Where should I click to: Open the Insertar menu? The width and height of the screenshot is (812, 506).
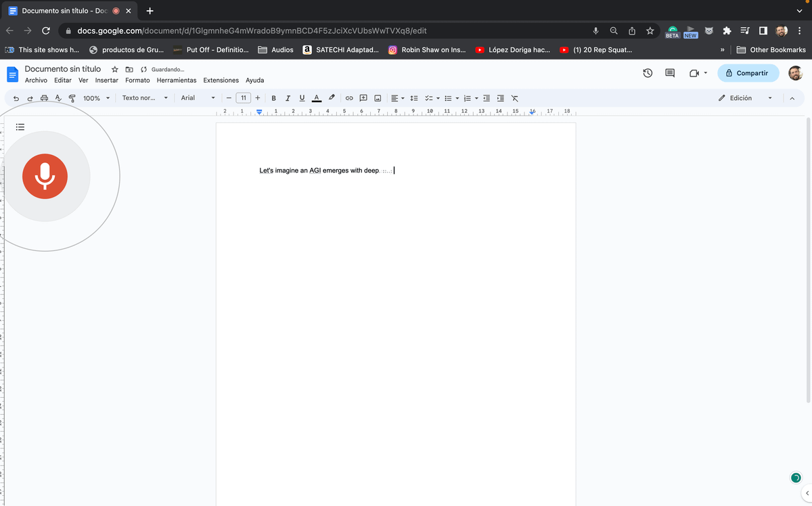click(106, 80)
